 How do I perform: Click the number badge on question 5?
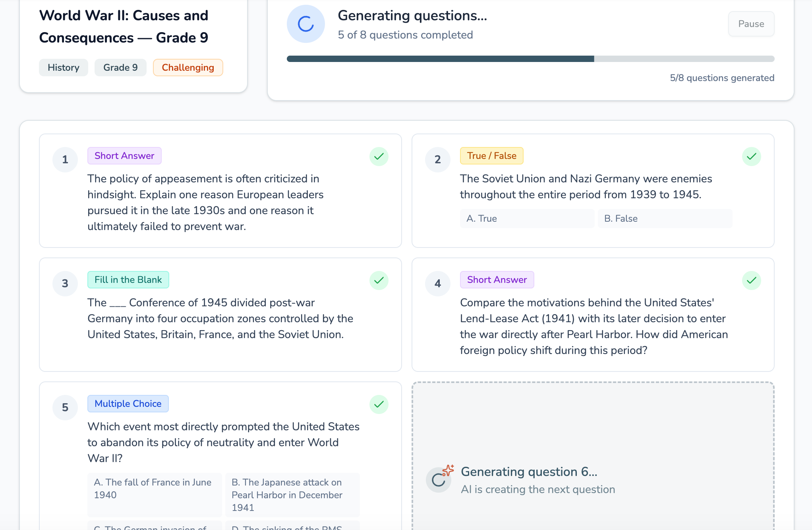click(x=65, y=407)
